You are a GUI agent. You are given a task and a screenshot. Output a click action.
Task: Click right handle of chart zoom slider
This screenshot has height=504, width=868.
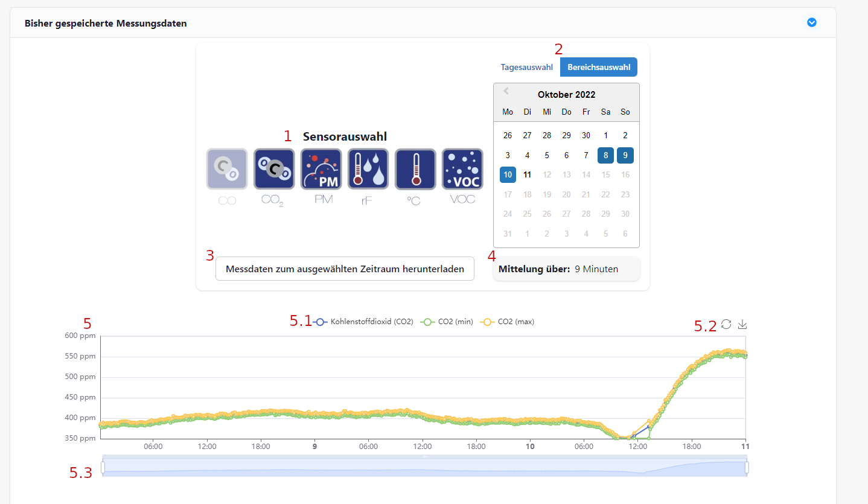[x=747, y=467]
